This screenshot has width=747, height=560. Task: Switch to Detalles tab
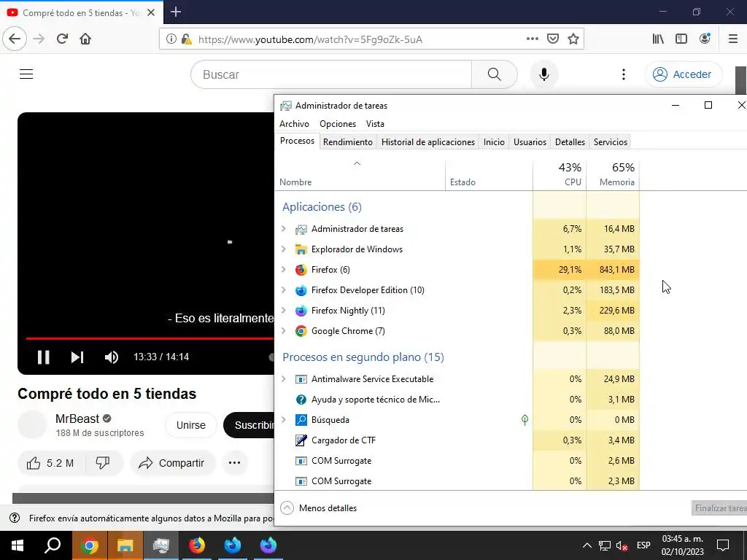[570, 142]
